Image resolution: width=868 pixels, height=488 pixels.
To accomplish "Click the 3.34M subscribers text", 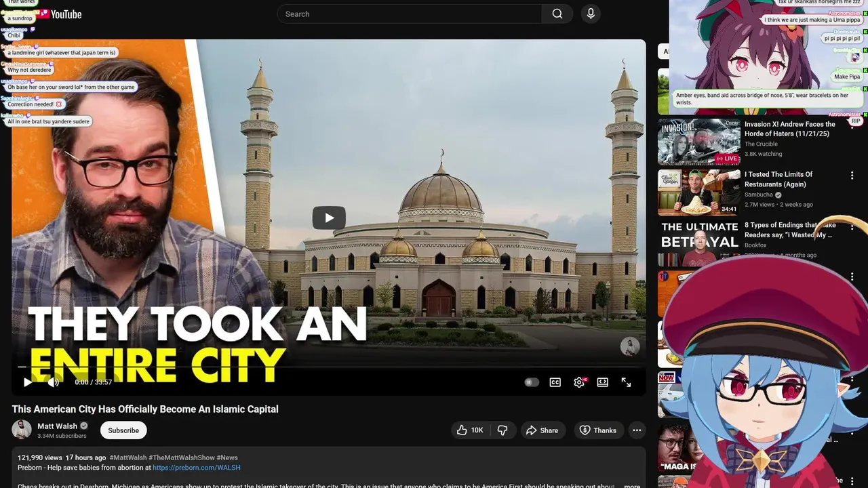I will pyautogui.click(x=62, y=436).
